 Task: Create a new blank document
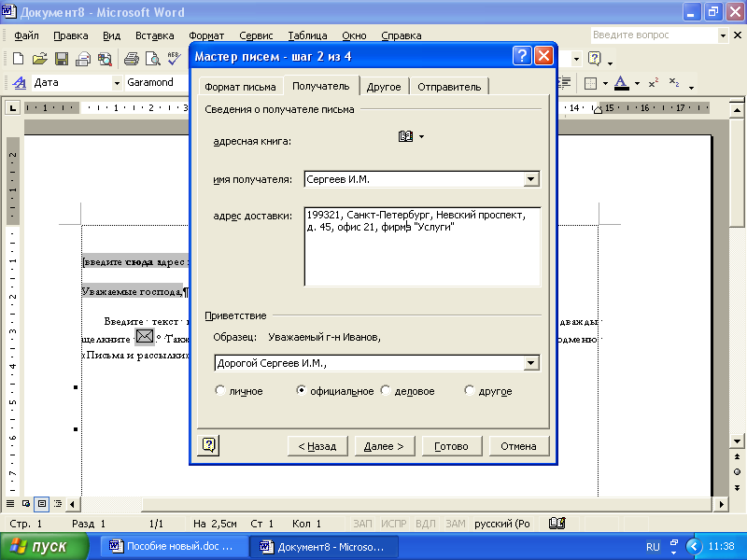[18, 59]
